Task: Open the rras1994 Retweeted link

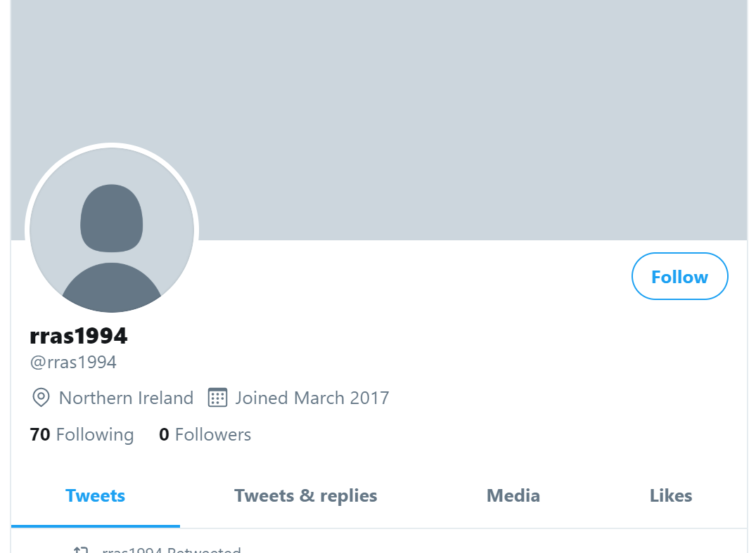Action: click(x=171, y=549)
